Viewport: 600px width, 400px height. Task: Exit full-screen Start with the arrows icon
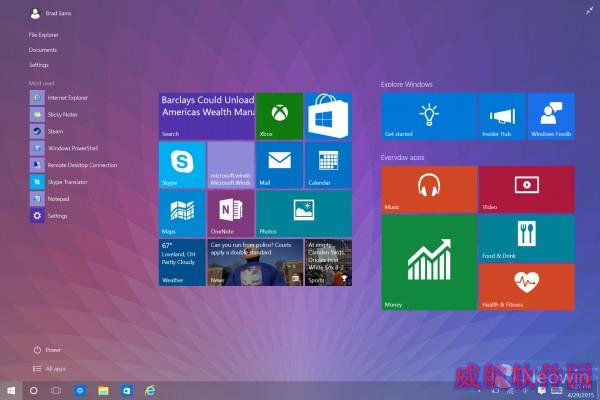[x=589, y=11]
